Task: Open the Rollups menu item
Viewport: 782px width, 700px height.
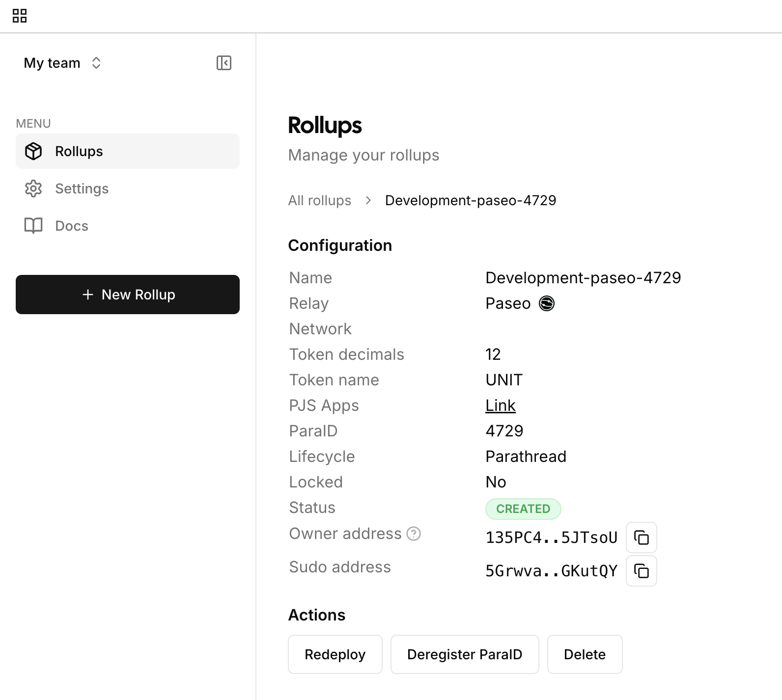Action: [128, 151]
